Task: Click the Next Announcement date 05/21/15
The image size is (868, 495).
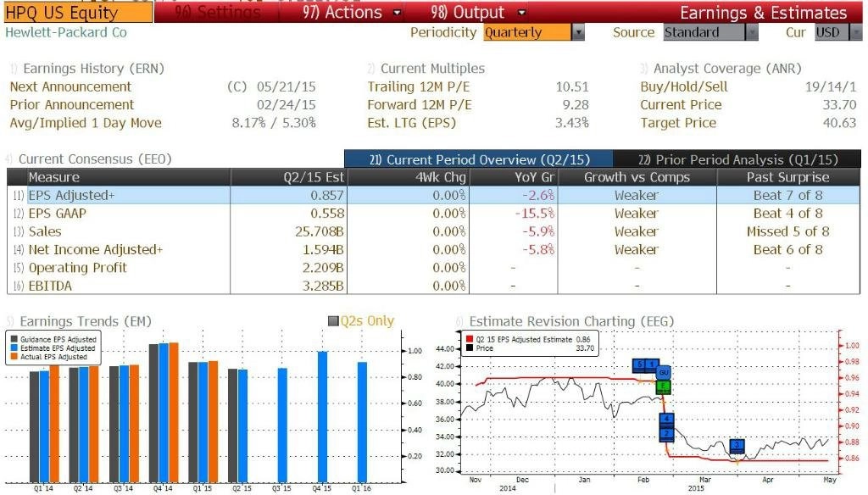Action: [287, 87]
